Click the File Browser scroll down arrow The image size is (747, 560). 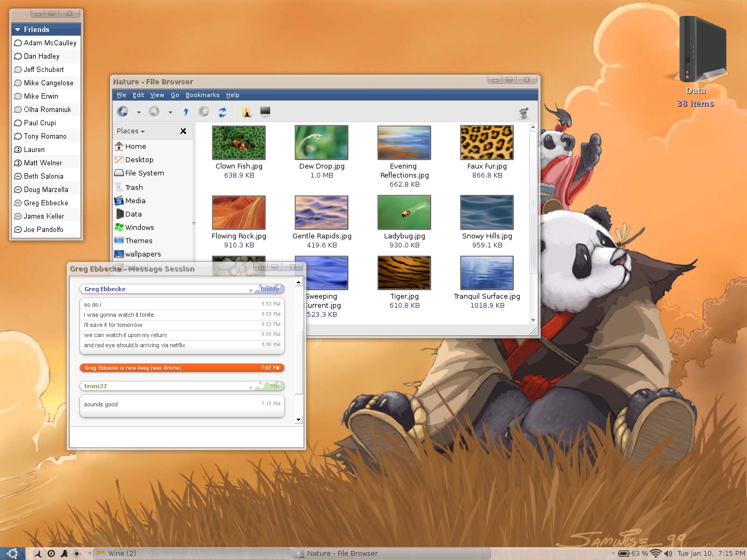coord(533,320)
